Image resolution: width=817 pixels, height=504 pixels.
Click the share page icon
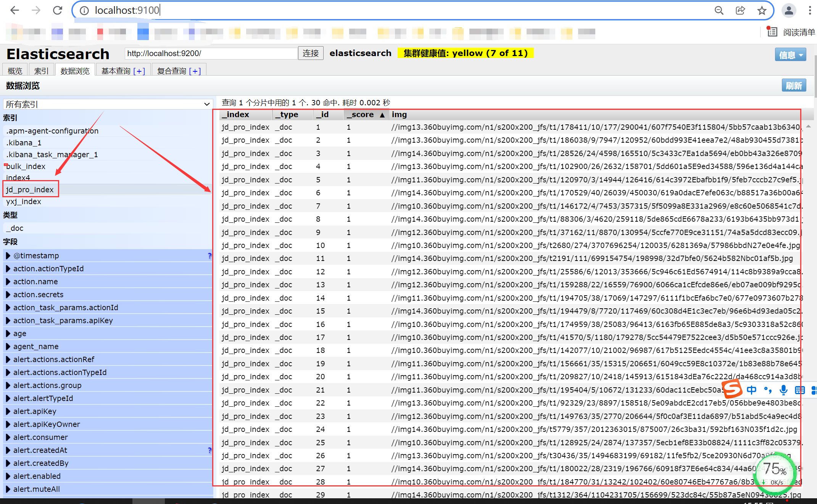pyautogui.click(x=740, y=10)
